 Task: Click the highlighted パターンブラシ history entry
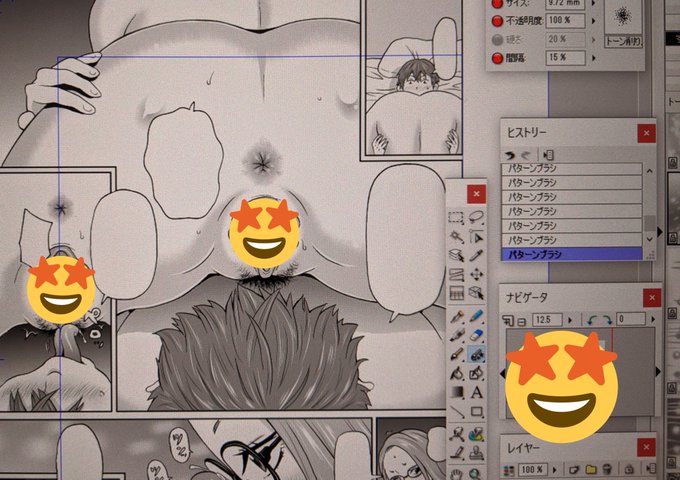(x=572, y=254)
